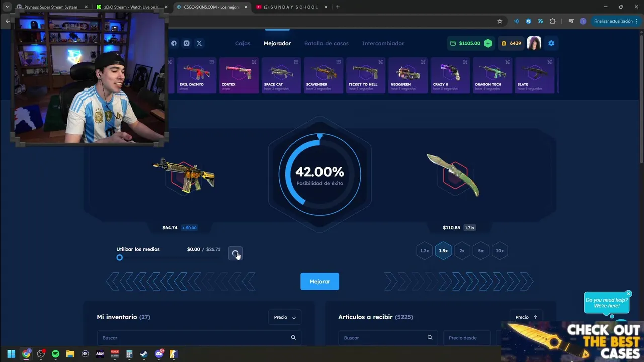The width and height of the screenshot is (644, 362).
Task: Go to the Mejorador tab
Action: pos(277,43)
